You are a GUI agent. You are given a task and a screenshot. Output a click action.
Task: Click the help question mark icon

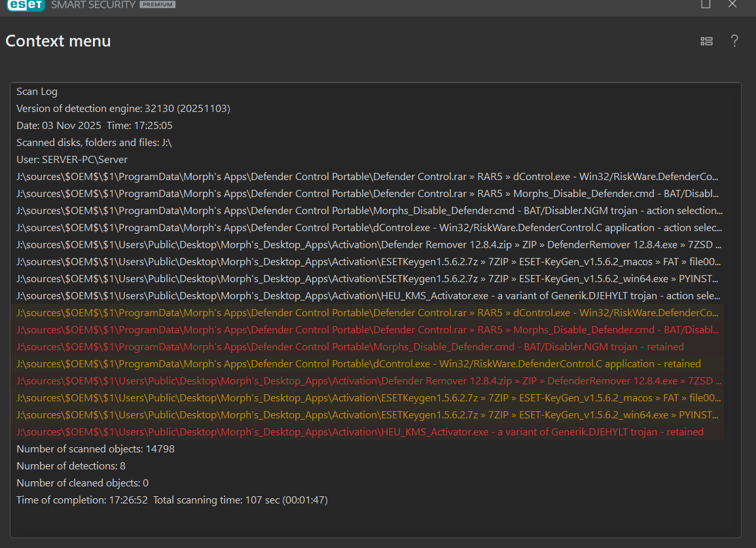coord(734,41)
